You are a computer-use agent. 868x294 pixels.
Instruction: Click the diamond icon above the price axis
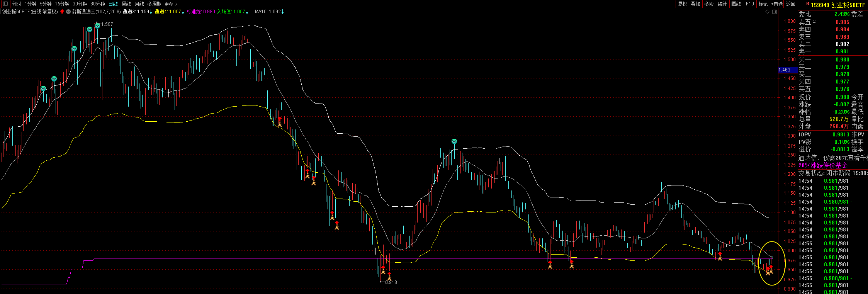click(x=767, y=12)
